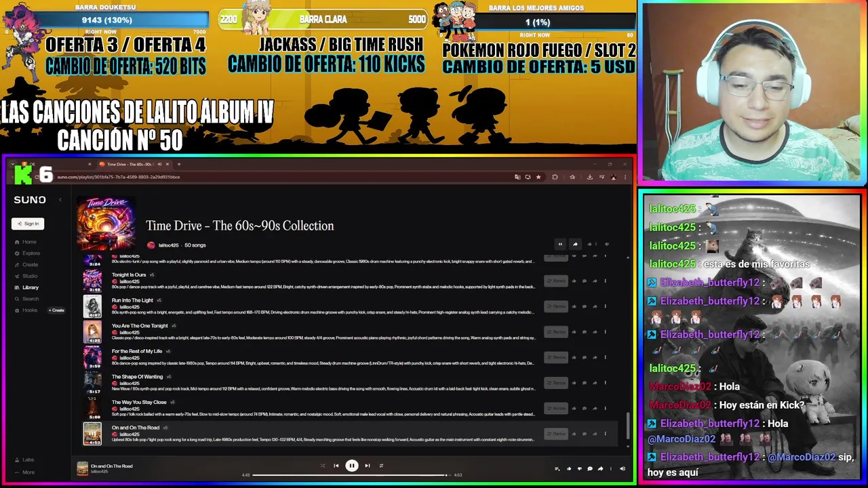Like the song Run Into The Light
868x488 pixels.
pos(574,306)
